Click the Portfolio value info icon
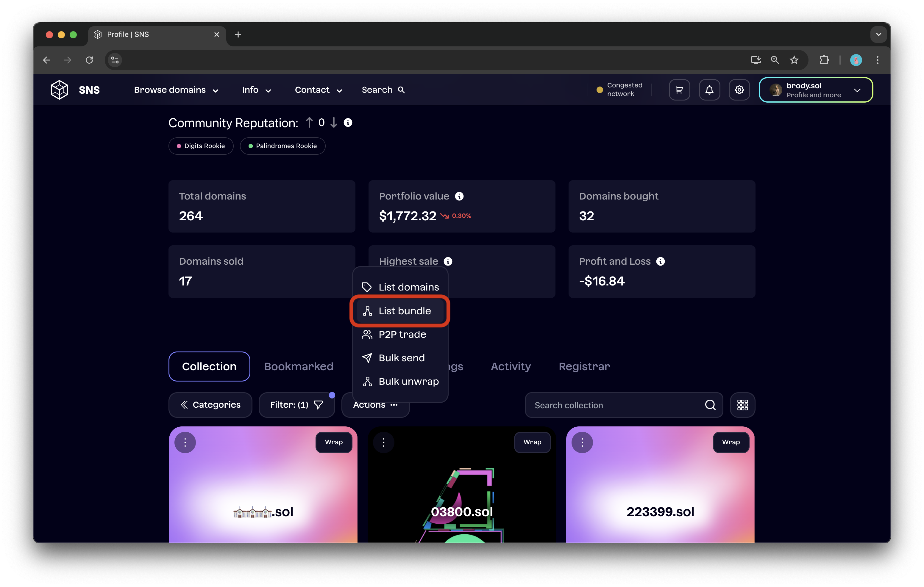Image resolution: width=924 pixels, height=587 pixels. coord(459,196)
